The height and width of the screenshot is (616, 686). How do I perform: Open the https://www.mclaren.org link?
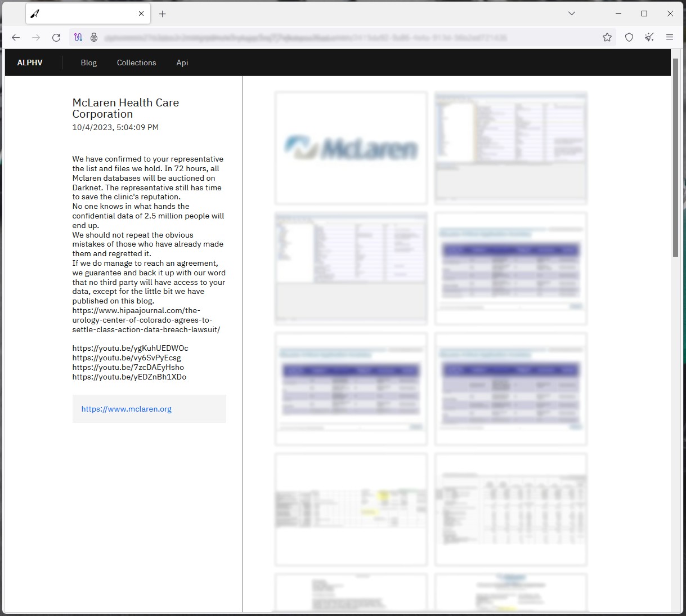127,409
